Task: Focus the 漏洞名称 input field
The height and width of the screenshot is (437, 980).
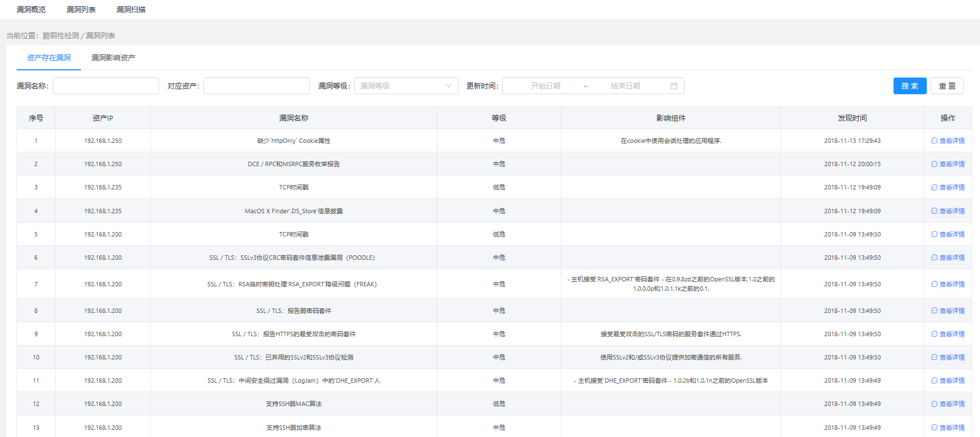Action: coord(106,86)
